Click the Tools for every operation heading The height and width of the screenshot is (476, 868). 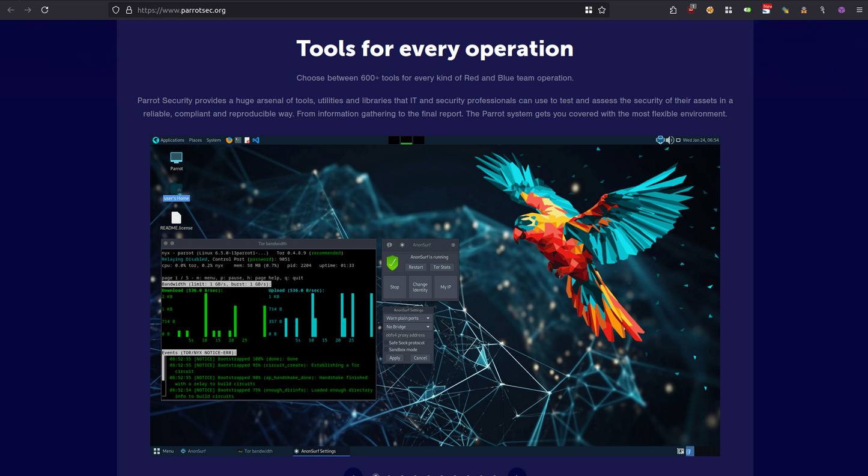[x=435, y=48]
